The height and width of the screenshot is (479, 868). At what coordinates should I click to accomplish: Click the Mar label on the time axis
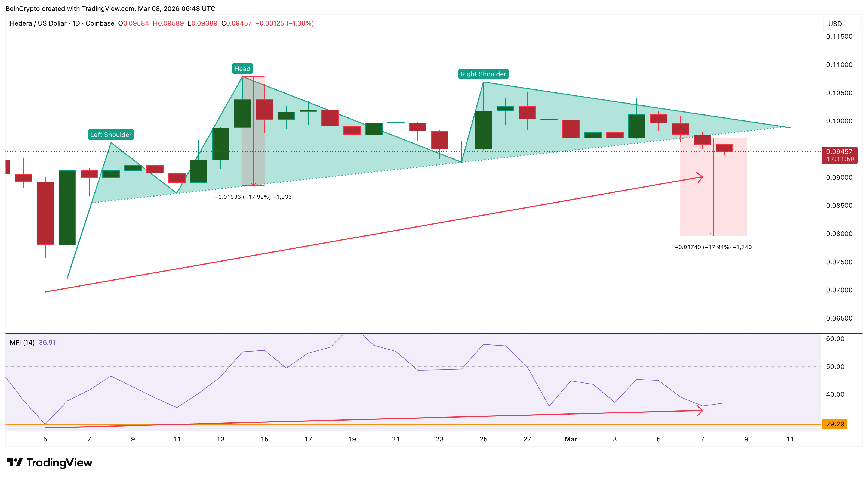click(571, 439)
